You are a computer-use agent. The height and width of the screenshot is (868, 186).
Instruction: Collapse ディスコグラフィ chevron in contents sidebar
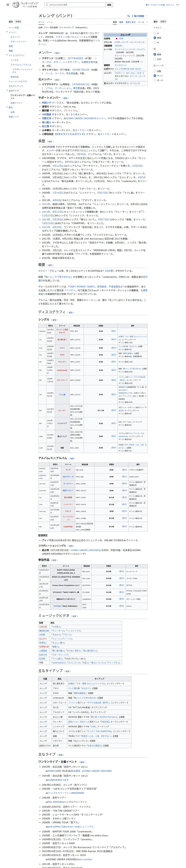point(7,55)
